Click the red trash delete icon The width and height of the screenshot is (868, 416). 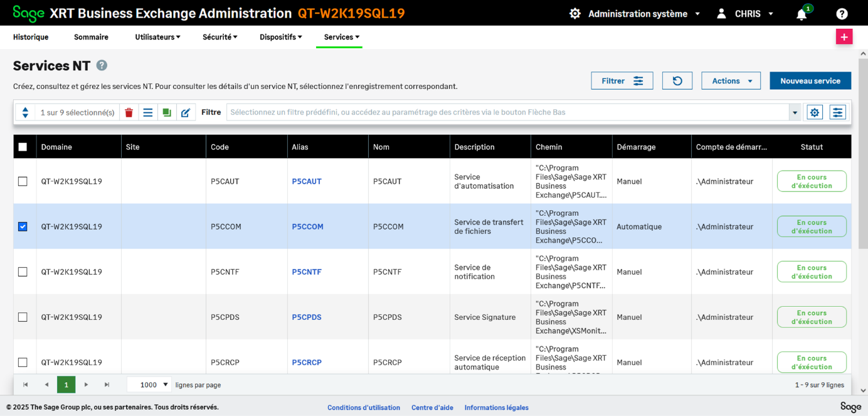click(x=129, y=113)
